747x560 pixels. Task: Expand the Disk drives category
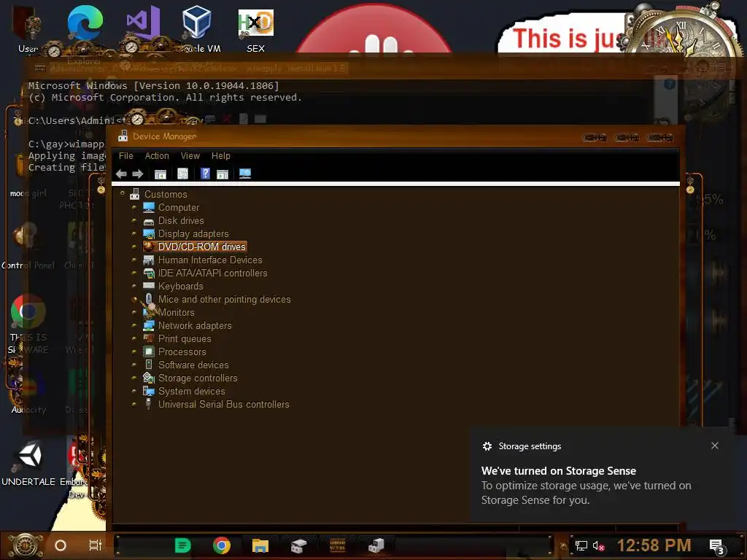point(134,220)
